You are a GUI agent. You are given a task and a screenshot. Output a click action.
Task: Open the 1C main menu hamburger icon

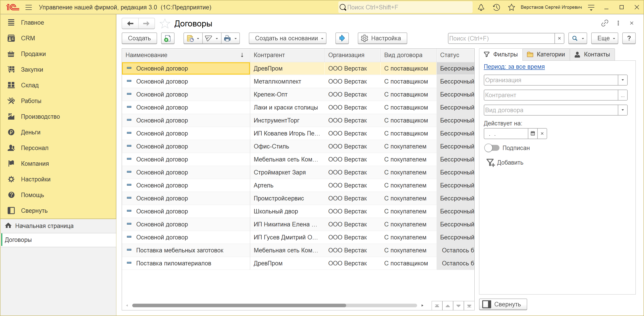click(x=29, y=7)
